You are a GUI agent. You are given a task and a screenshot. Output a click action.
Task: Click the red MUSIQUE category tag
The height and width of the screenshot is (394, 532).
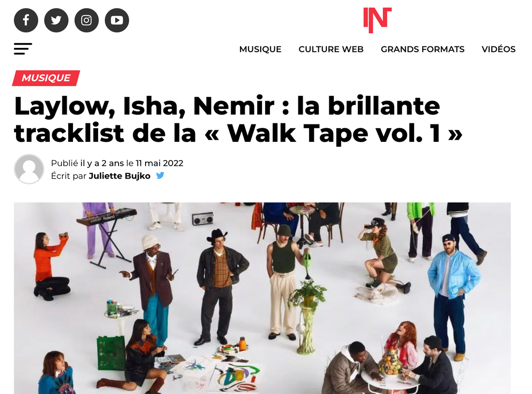(46, 78)
